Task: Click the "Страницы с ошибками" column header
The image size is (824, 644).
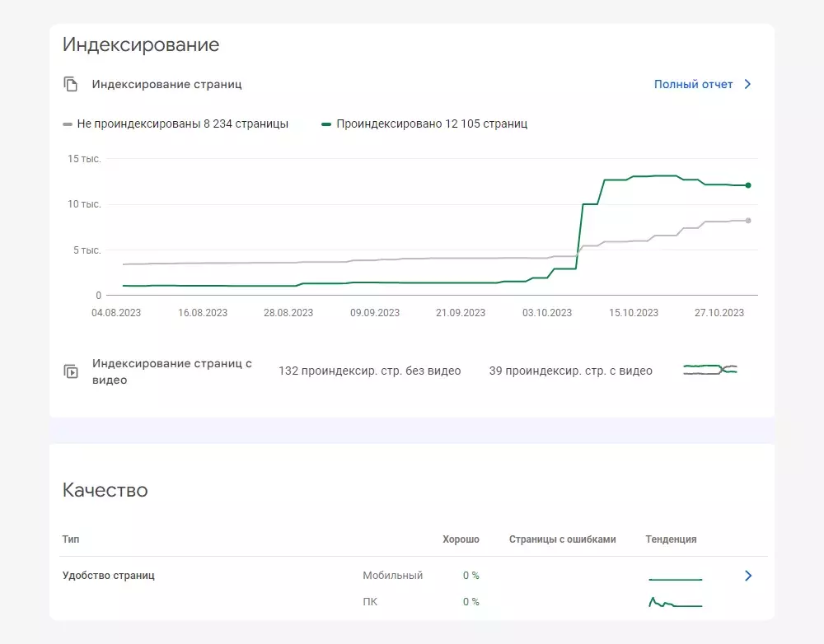Action: point(563,539)
